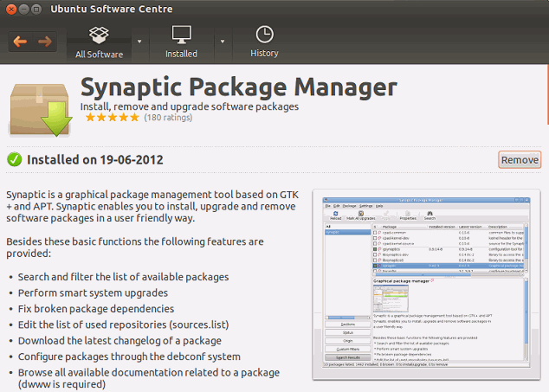Click the 'Installed on 19-06-2012' status text

coord(95,159)
